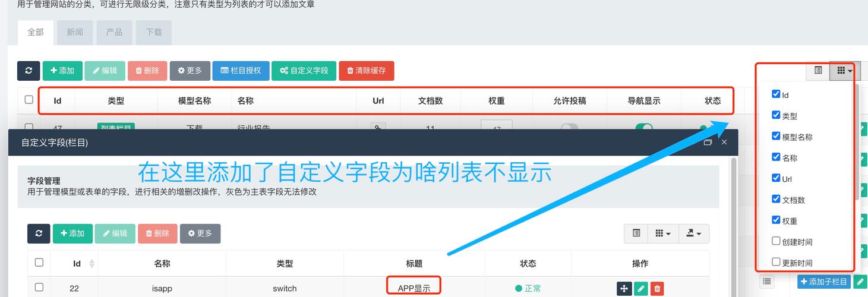868x297 pixels.
Task: Click the red delete icon on isapp row
Action: pos(657,289)
